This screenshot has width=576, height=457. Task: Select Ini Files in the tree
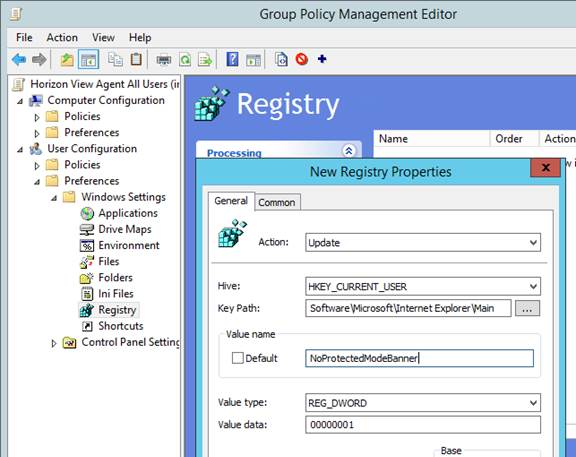116,294
